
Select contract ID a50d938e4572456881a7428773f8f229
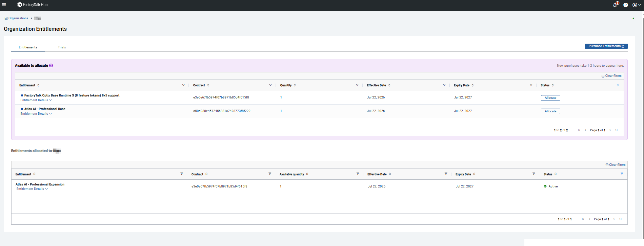click(x=222, y=111)
